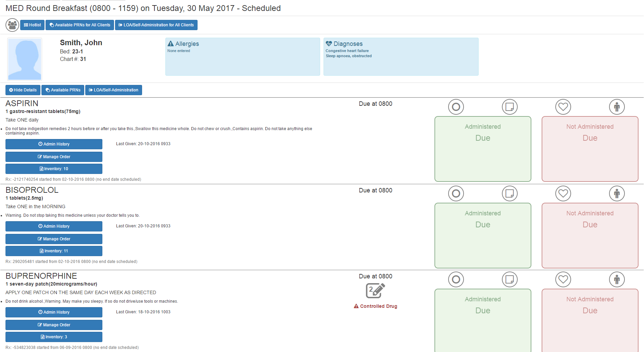
Task: Click John Smith's profile photo
Action: click(25, 59)
